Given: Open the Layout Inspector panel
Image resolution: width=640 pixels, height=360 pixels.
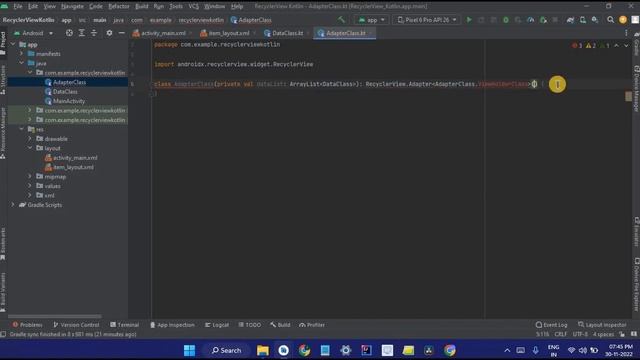Looking at the screenshot, I should (602, 325).
